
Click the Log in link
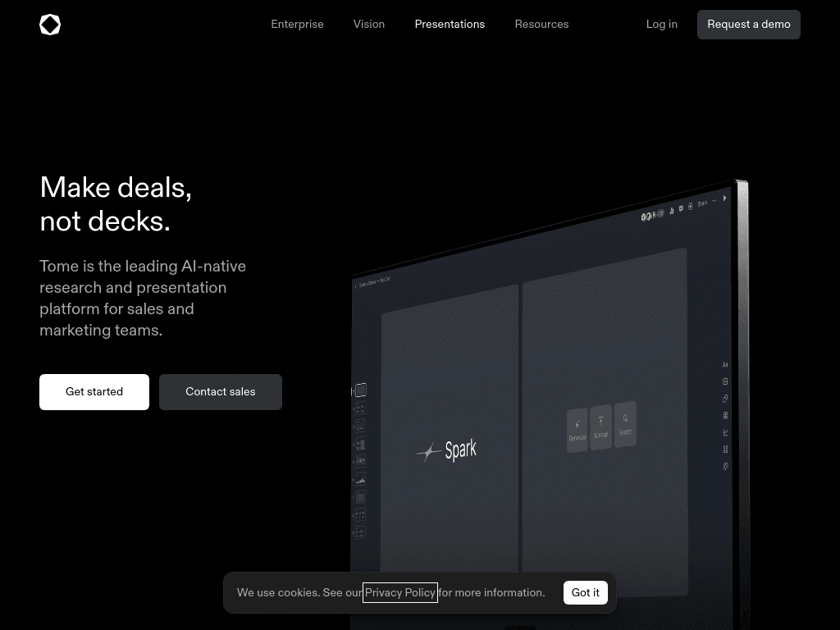coord(662,24)
